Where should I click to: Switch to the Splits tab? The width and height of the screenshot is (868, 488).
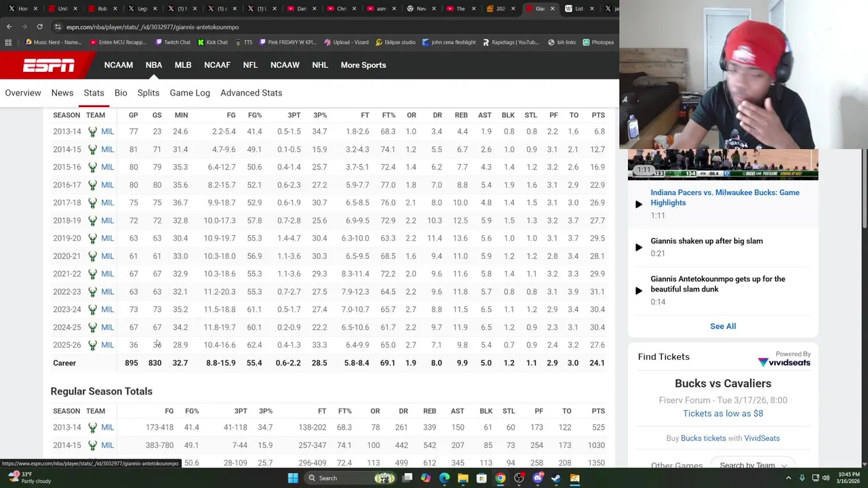[148, 93]
